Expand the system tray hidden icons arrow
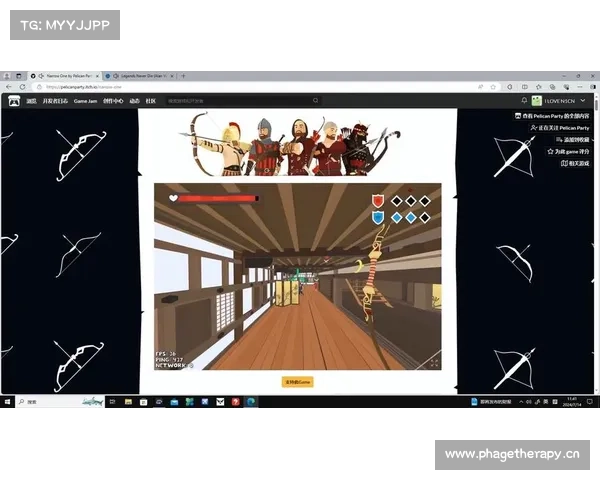The image size is (600, 480). [521, 402]
